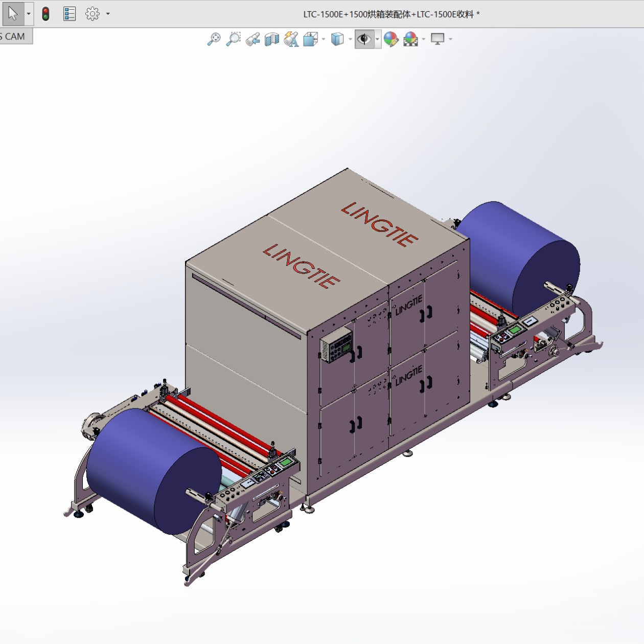This screenshot has height=644, width=644.
Task: Click the View Settings monitor icon
Action: (x=438, y=39)
